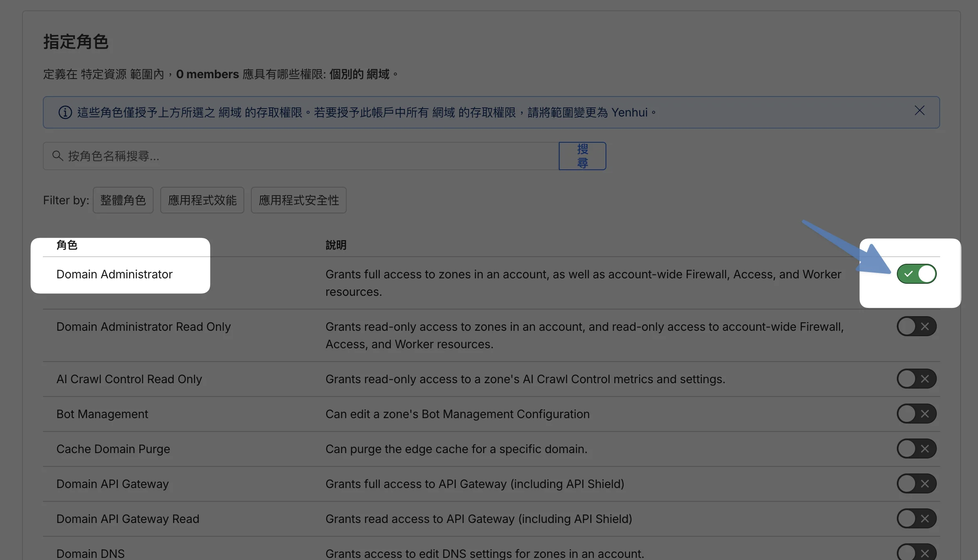Viewport: 978px width, 560px height.
Task: Filter roles by 應用程式效能
Action: pos(202,200)
